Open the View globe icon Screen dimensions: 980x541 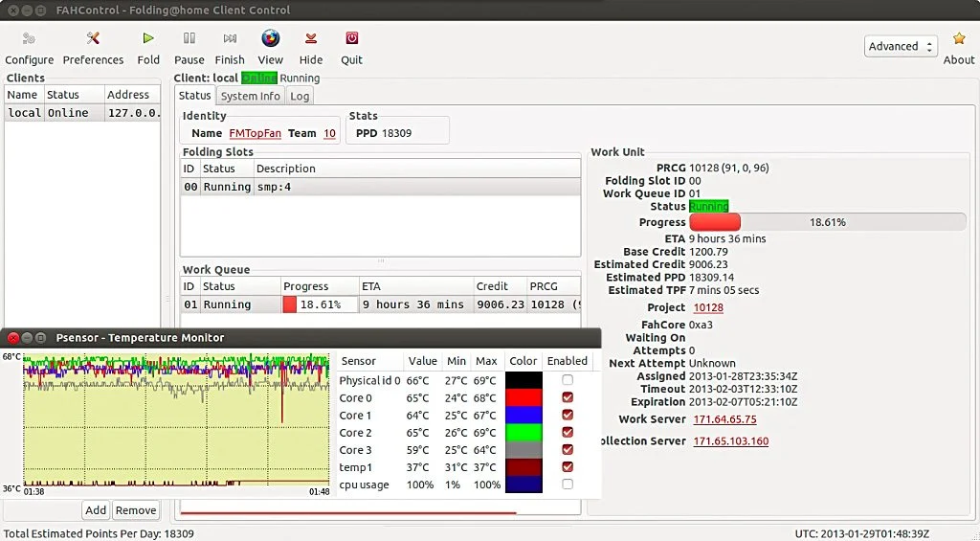pyautogui.click(x=271, y=38)
